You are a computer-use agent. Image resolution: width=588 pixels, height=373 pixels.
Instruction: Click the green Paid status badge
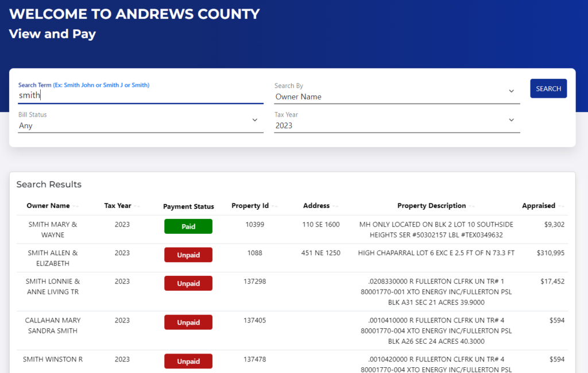(x=188, y=226)
